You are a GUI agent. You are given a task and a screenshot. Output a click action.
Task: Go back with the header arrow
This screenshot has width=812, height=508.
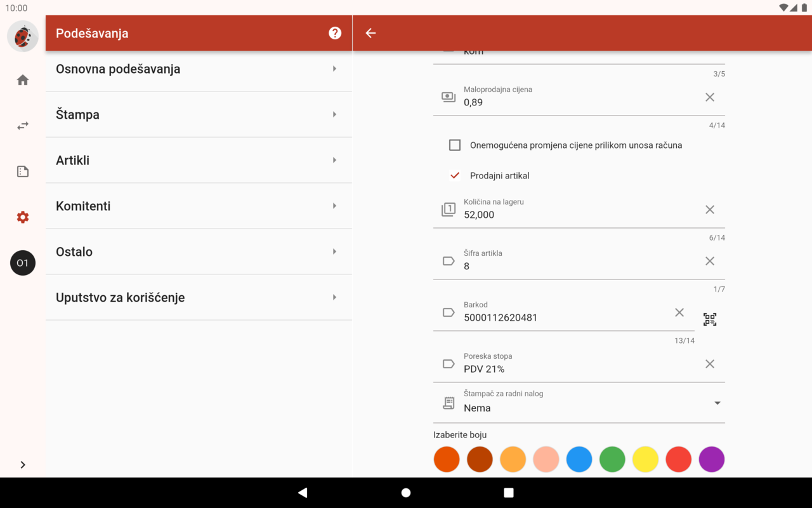(x=370, y=33)
